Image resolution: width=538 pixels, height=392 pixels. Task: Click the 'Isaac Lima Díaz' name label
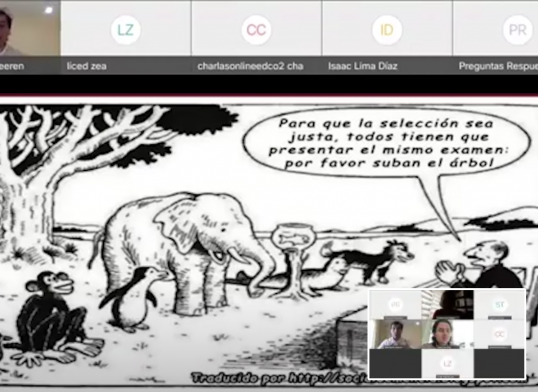click(x=363, y=66)
